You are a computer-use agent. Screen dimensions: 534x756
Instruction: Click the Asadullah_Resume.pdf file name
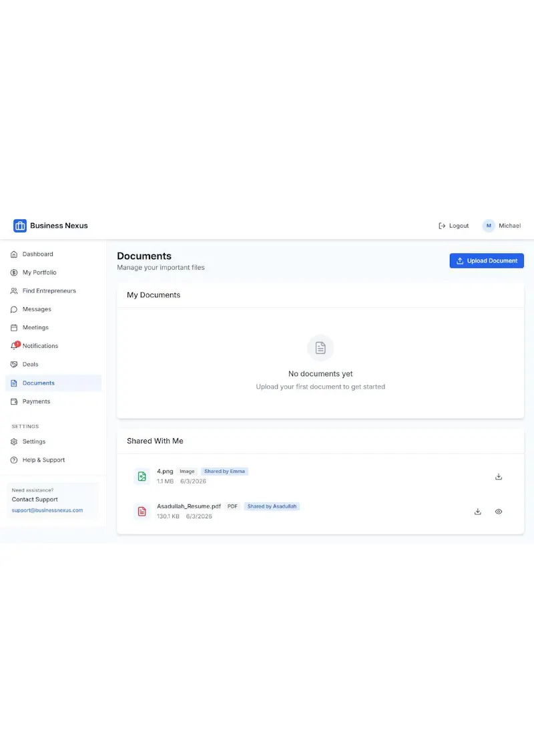(x=189, y=506)
